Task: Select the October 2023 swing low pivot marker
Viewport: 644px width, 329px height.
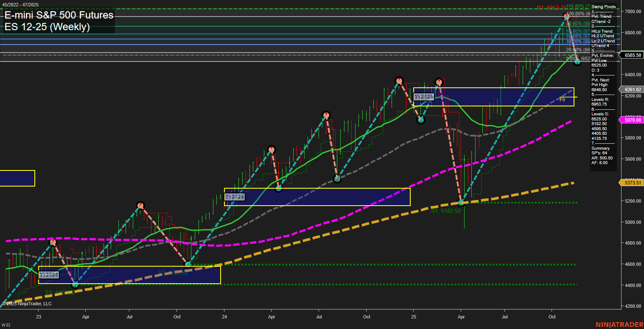Action: (x=188, y=264)
